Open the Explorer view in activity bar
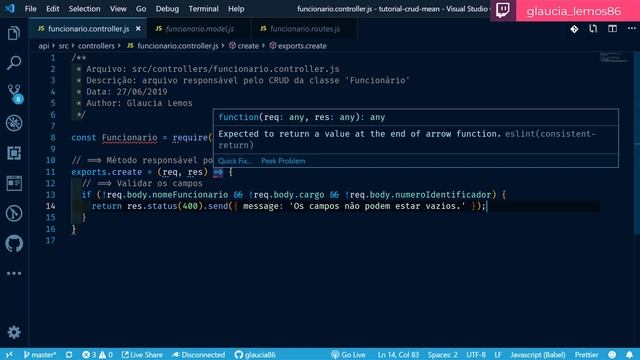Image resolution: width=640 pixels, height=360 pixels. coord(14,33)
